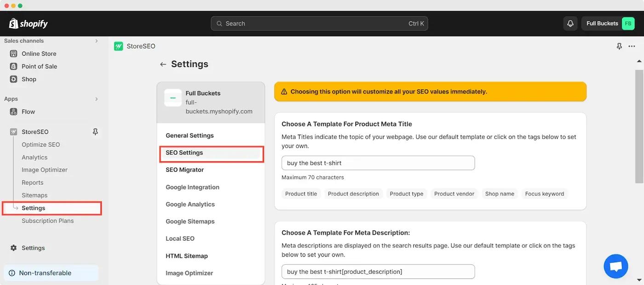644x285 pixels.
Task: Click the page vertical scrollbar
Action: click(x=639, y=126)
